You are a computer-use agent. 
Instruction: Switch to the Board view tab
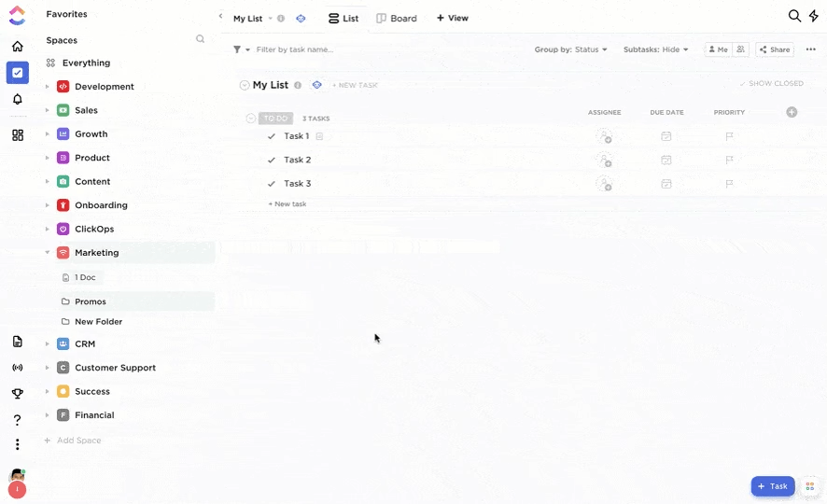397,19
